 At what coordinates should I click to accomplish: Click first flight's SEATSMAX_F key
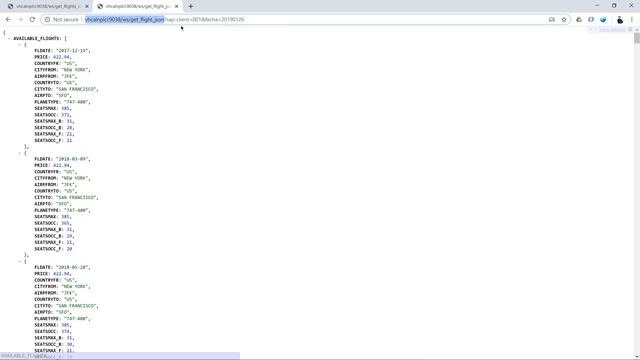pos(48,134)
